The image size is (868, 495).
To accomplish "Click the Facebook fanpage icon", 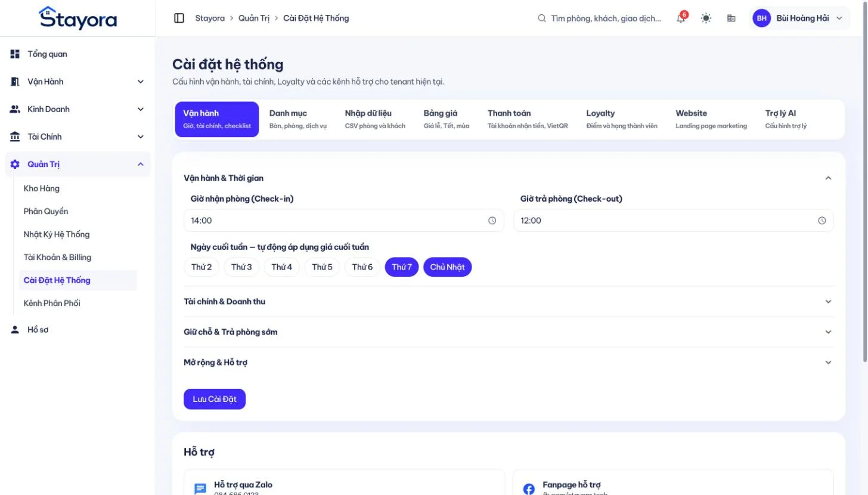I will 529,489.
